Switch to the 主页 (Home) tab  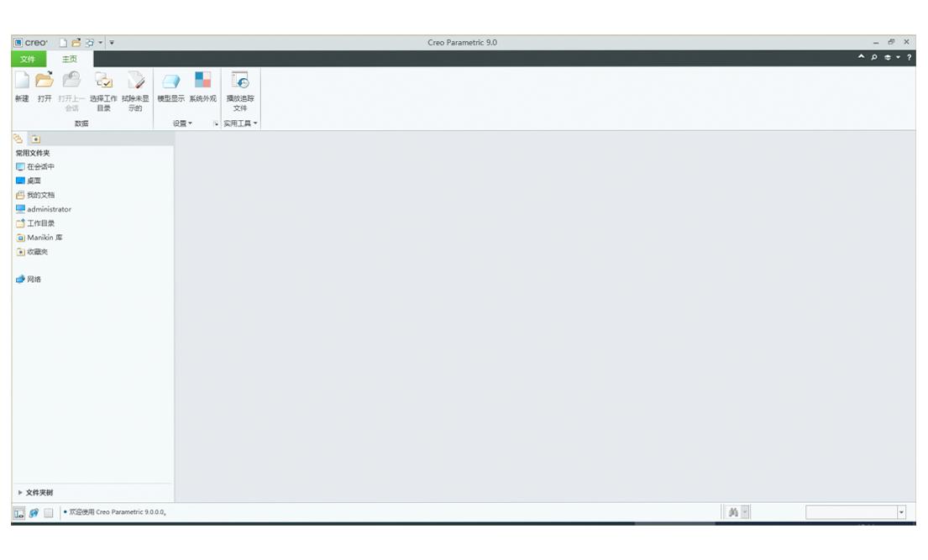[68, 59]
